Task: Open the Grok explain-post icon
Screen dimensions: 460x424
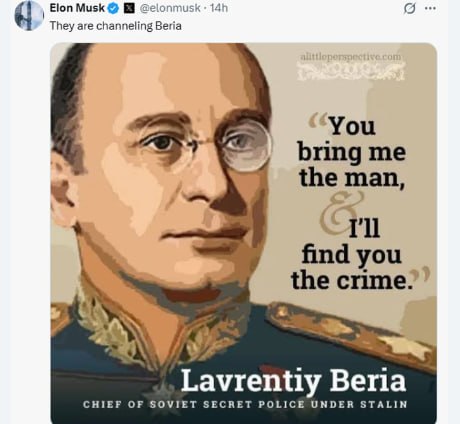Action: pos(410,9)
